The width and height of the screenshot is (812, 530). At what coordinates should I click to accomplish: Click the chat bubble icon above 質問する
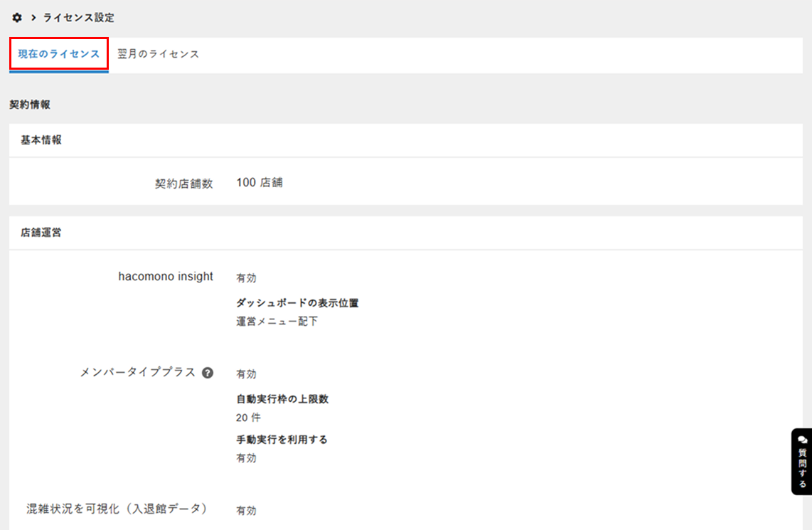803,440
